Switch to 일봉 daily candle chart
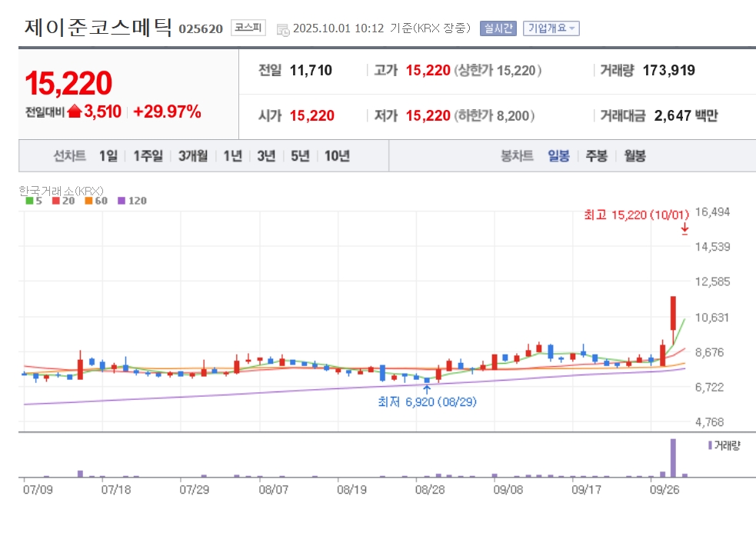This screenshot has width=756, height=536. click(559, 155)
